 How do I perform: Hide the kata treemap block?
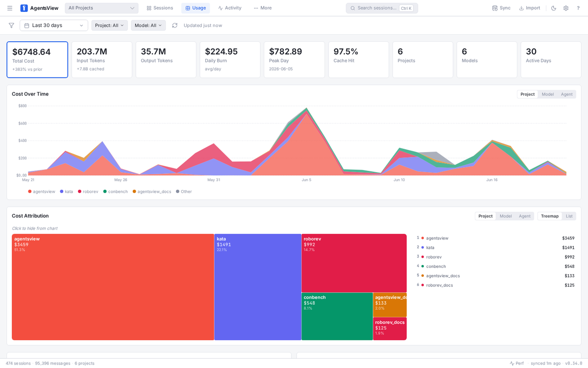258,287
